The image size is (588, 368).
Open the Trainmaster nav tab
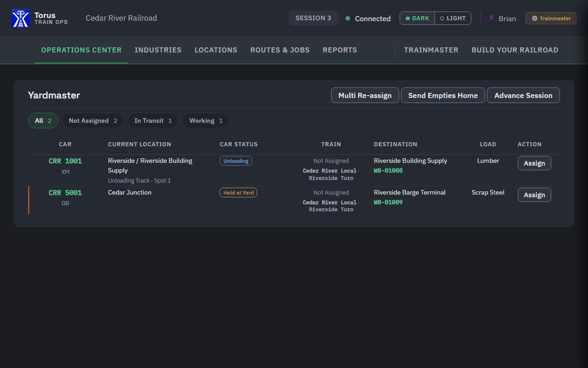pyautogui.click(x=431, y=50)
